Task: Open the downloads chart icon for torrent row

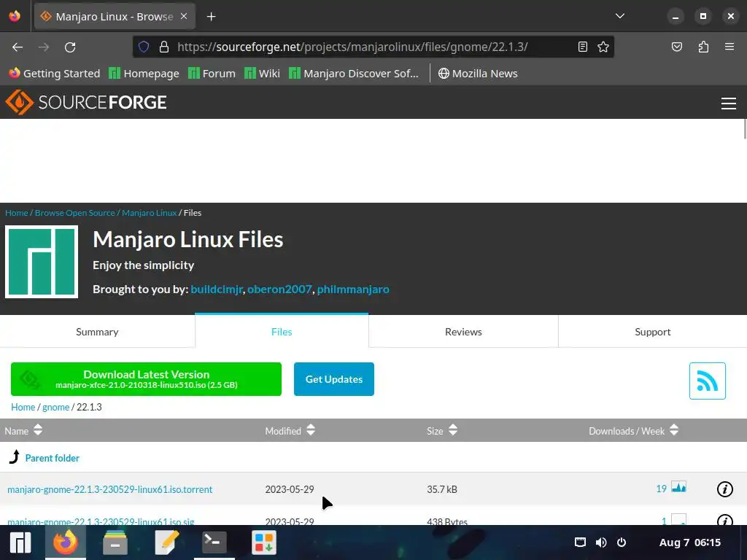Action: point(679,487)
